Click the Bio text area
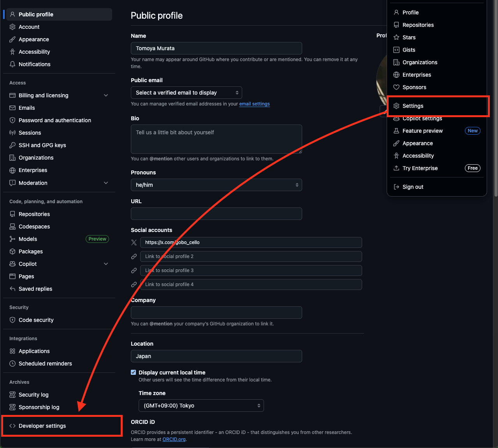Image resolution: width=498 pixels, height=448 pixels. pyautogui.click(x=216, y=139)
